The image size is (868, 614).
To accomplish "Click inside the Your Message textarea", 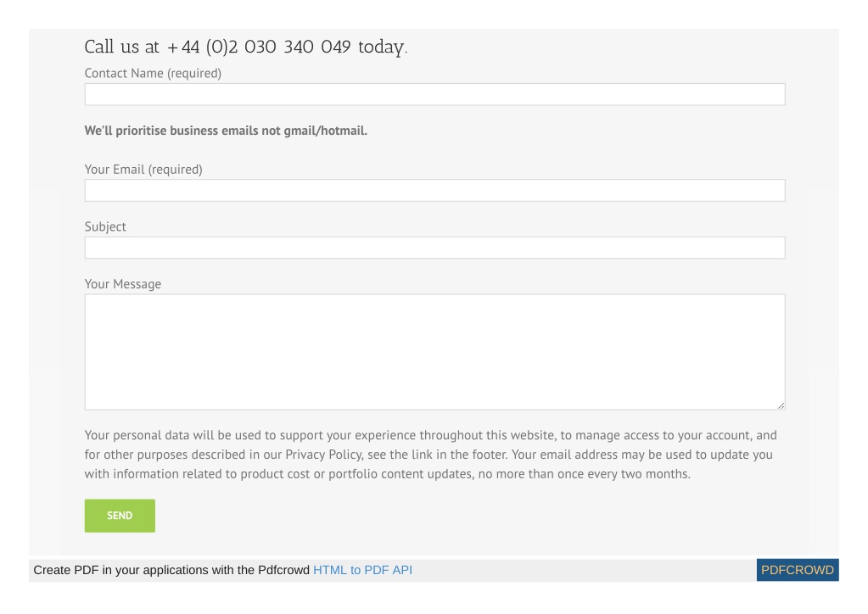I will [434, 352].
